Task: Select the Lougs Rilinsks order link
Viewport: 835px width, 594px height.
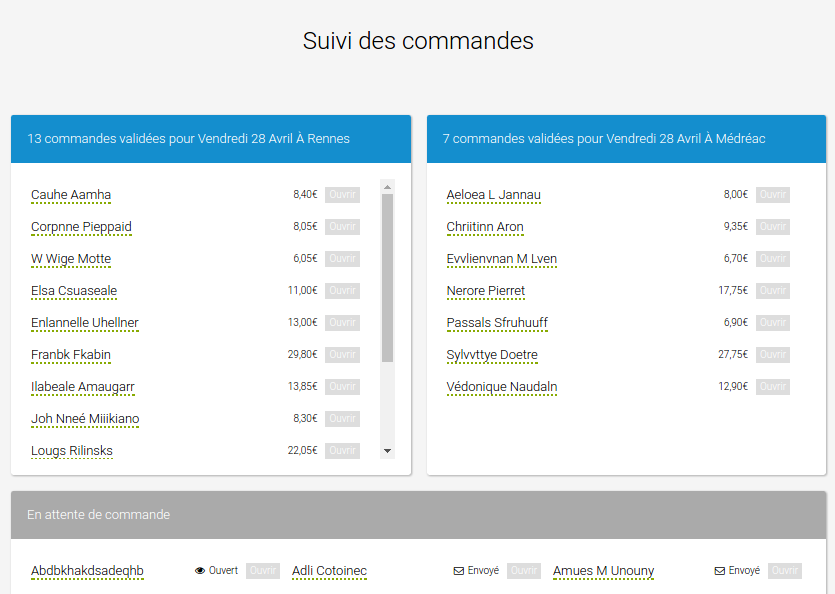Action: [71, 451]
